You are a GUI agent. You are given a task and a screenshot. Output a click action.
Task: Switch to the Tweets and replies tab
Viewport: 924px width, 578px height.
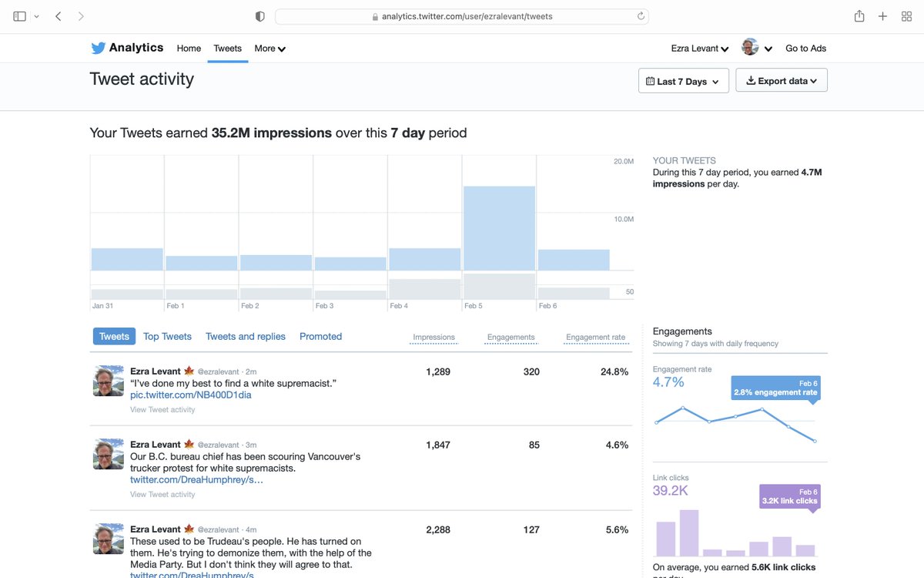tap(246, 336)
